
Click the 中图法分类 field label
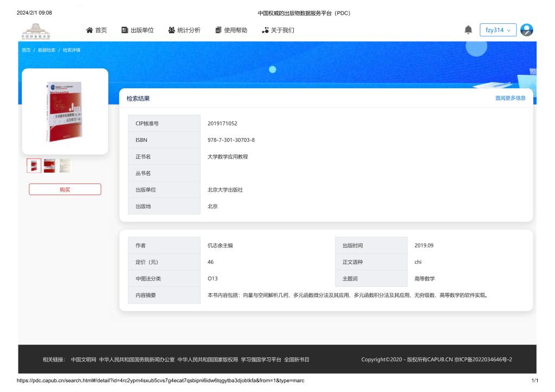[148, 279]
